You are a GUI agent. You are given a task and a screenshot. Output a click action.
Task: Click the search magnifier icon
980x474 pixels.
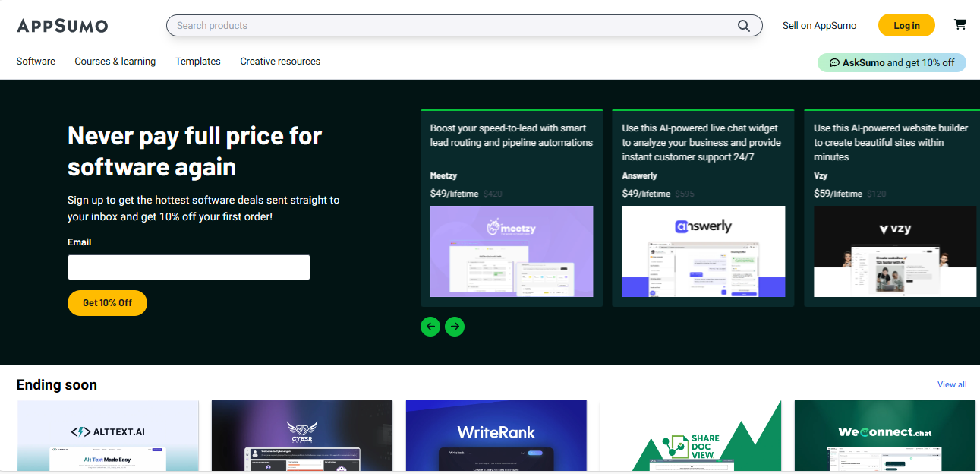tap(744, 25)
